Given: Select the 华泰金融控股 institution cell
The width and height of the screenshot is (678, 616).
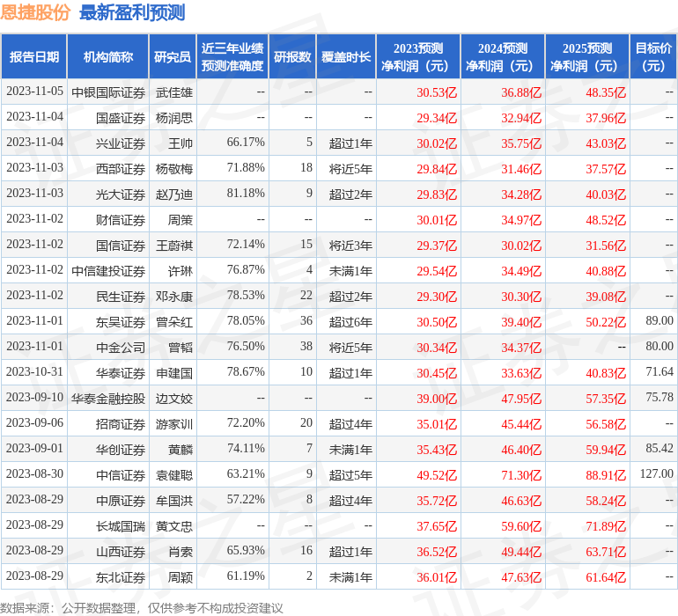Looking at the screenshot, I should [x=108, y=398].
